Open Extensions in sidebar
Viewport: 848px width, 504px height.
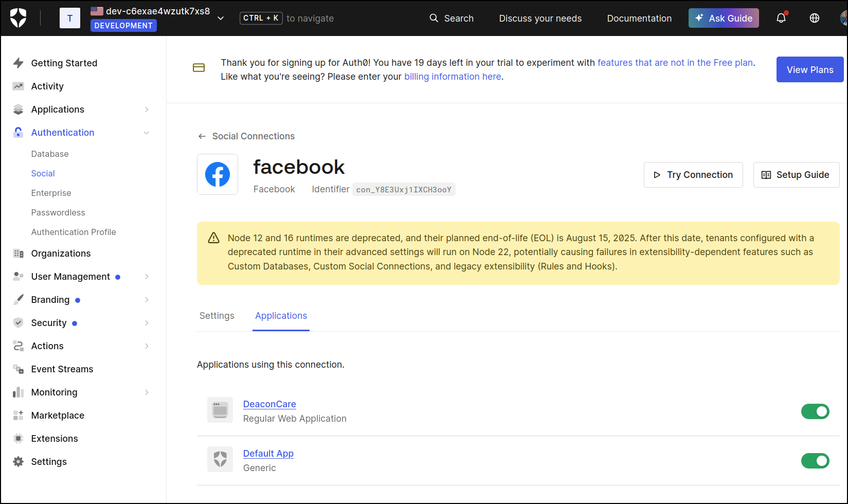(x=55, y=438)
